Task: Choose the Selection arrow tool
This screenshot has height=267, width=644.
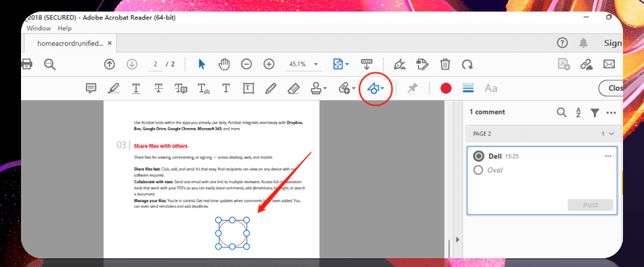Action: pyautogui.click(x=201, y=64)
